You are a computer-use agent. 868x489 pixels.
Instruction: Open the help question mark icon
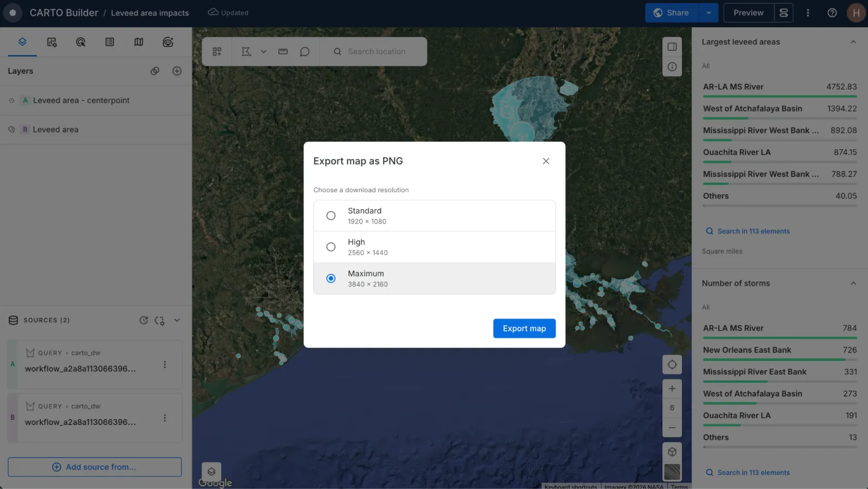(x=832, y=12)
